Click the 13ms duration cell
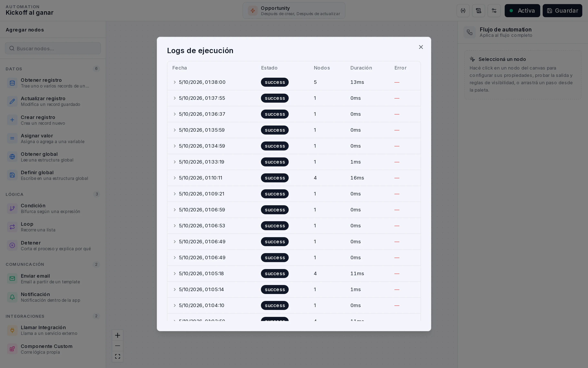This screenshot has height=368, width=588. point(357,82)
